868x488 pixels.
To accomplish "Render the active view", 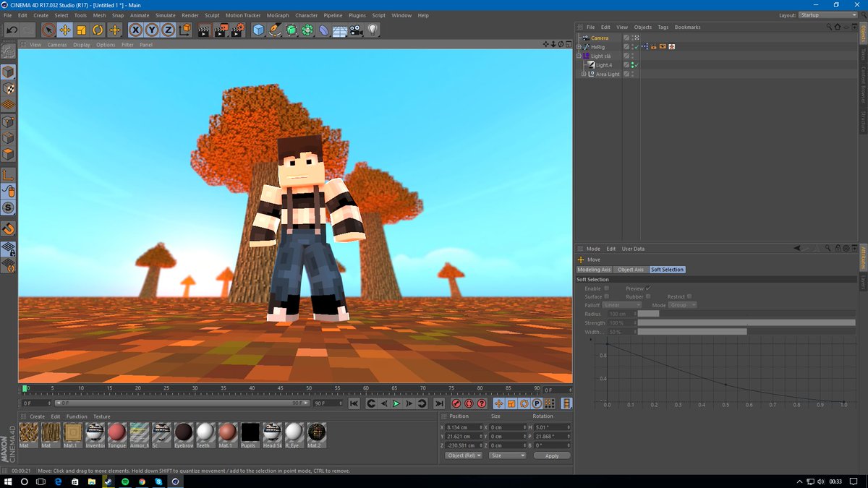I will [x=204, y=30].
